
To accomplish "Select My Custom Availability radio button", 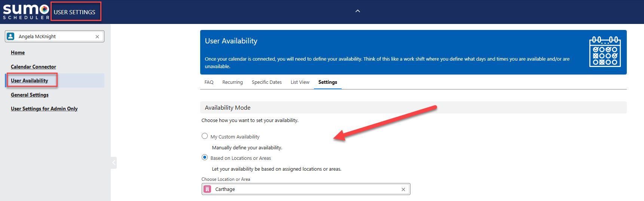I will click(x=205, y=136).
